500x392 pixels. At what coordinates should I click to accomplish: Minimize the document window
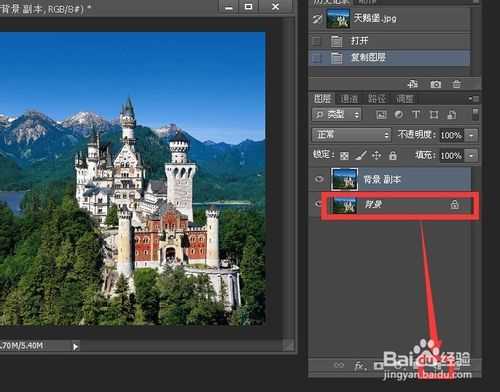(x=229, y=7)
